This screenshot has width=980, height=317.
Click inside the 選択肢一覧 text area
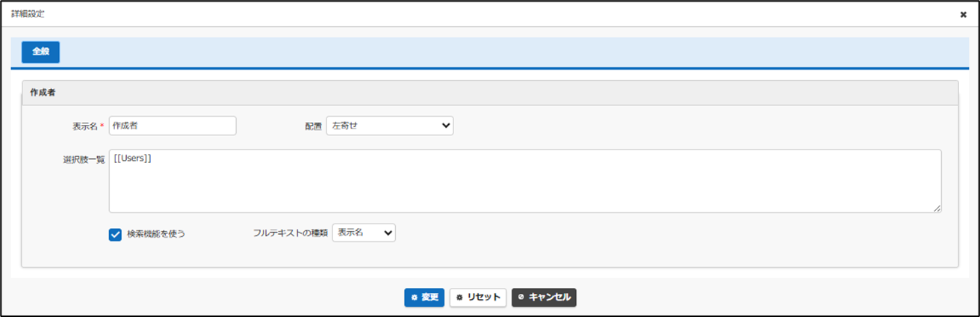pyautogui.click(x=524, y=181)
